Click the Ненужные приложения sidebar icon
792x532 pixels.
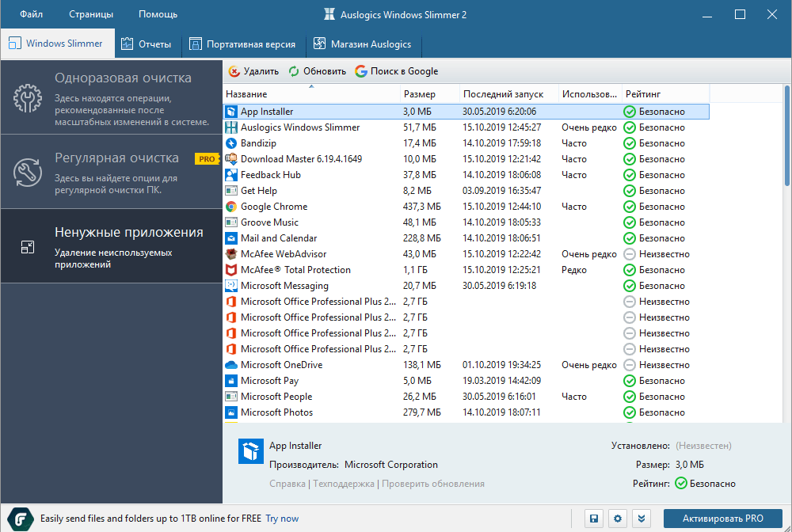pos(27,247)
